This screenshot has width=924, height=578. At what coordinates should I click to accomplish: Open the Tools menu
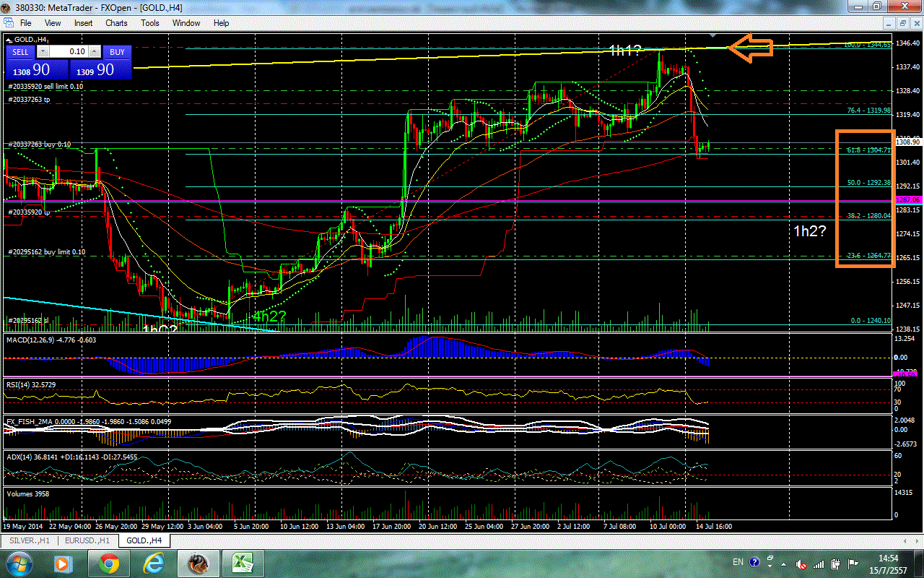[x=150, y=23]
